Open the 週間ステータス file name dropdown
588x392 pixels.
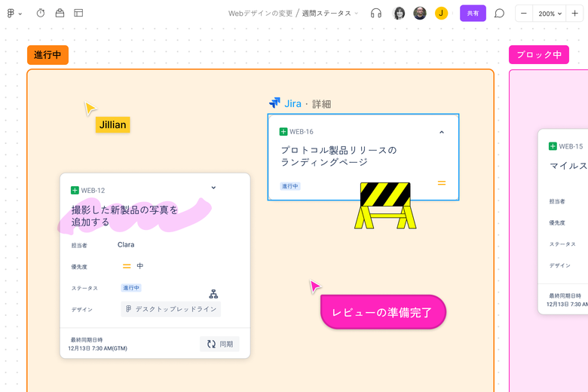(x=330, y=14)
